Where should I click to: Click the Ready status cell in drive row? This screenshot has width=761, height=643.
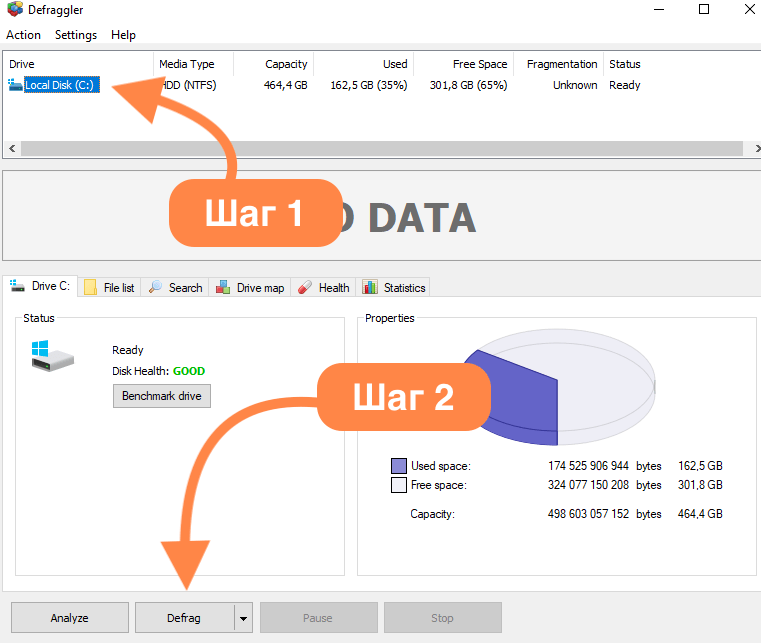(x=625, y=85)
